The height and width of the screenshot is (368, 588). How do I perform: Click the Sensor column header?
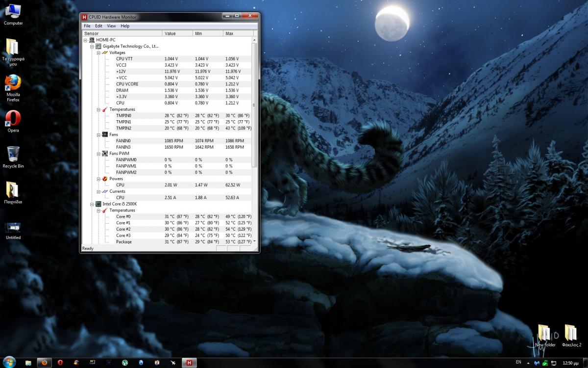(x=122, y=33)
